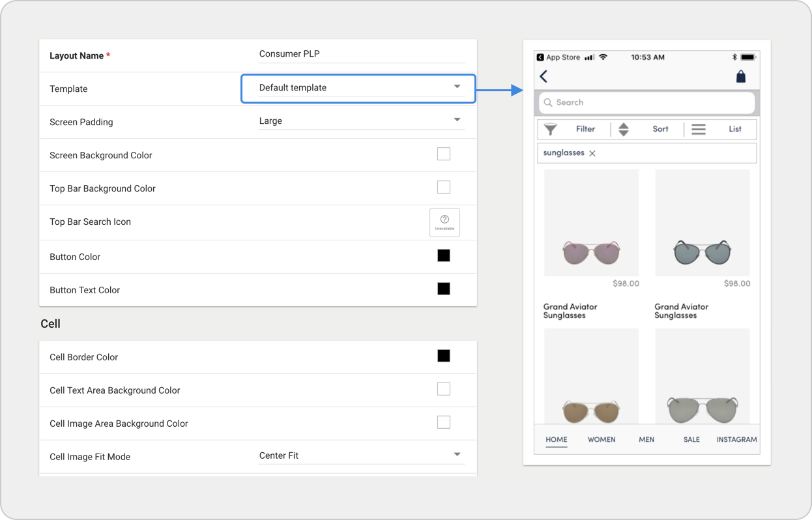Click the funnel Filter icon
The image size is (812, 520).
pyautogui.click(x=551, y=129)
